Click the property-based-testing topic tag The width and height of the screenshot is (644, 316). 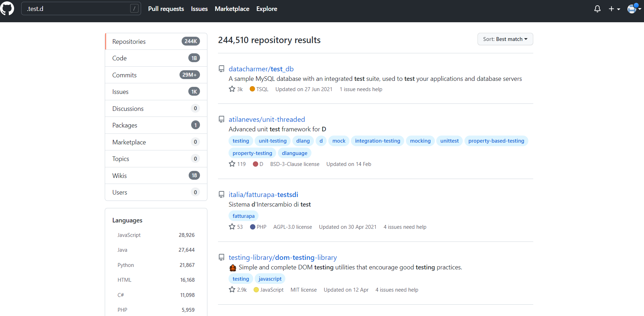[496, 141]
